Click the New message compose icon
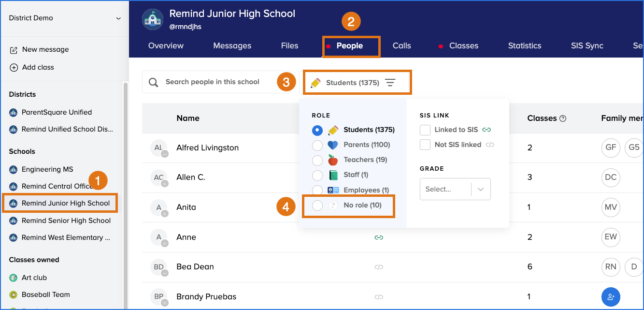 (14, 50)
